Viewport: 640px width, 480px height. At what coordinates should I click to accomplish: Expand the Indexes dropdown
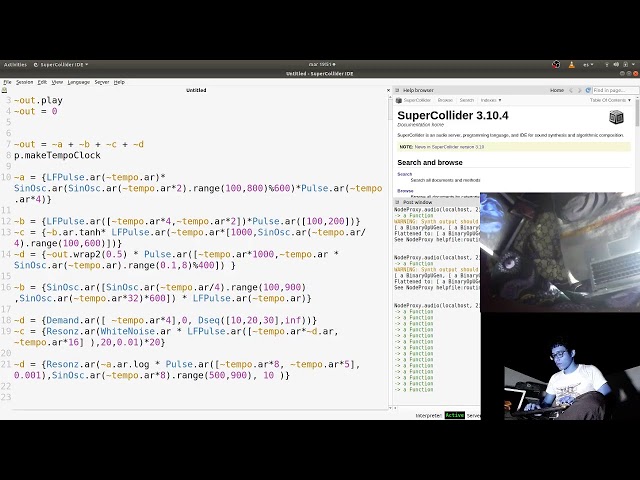tap(491, 100)
